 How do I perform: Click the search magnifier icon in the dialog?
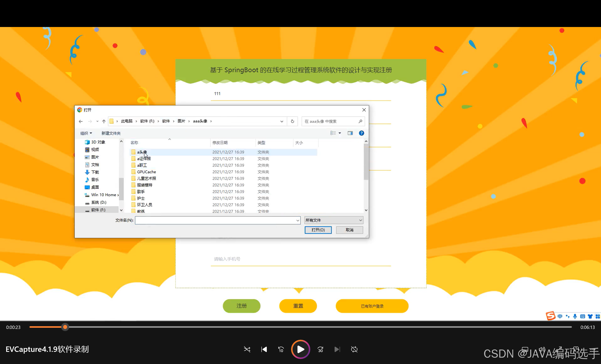pyautogui.click(x=360, y=121)
